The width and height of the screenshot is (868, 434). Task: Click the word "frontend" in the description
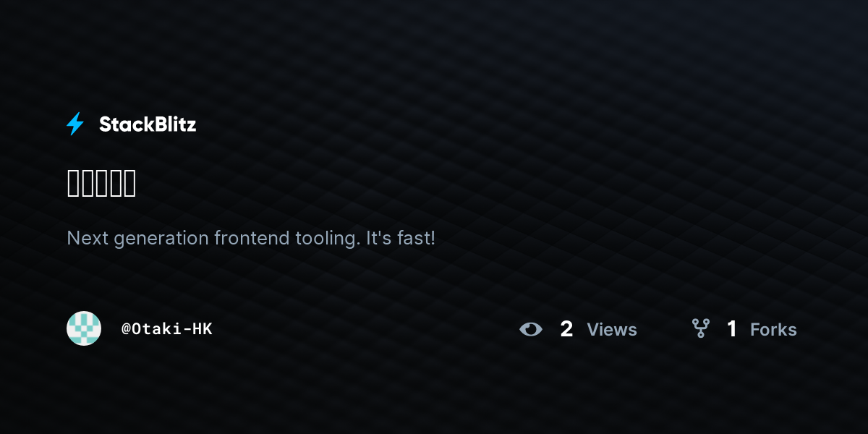[x=252, y=237]
